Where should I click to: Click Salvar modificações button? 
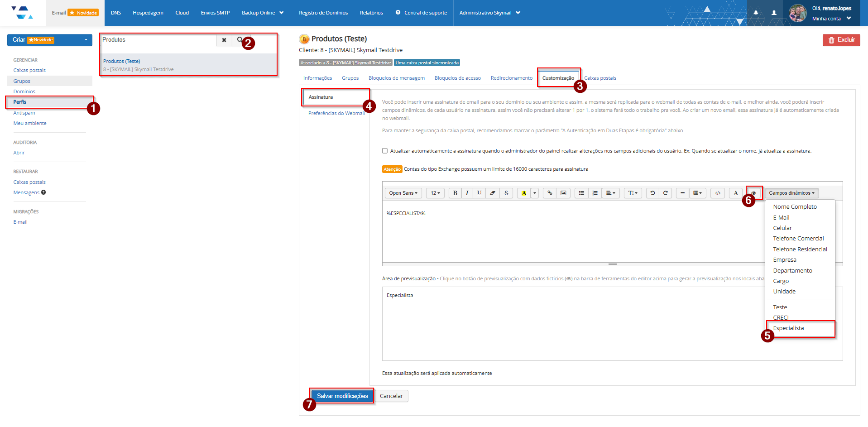click(342, 396)
